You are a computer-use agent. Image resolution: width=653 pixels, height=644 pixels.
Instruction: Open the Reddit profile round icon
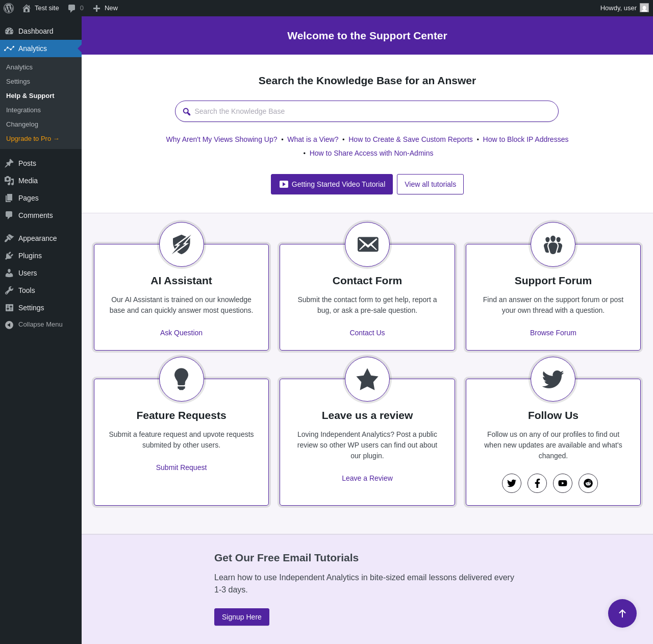[x=588, y=483]
